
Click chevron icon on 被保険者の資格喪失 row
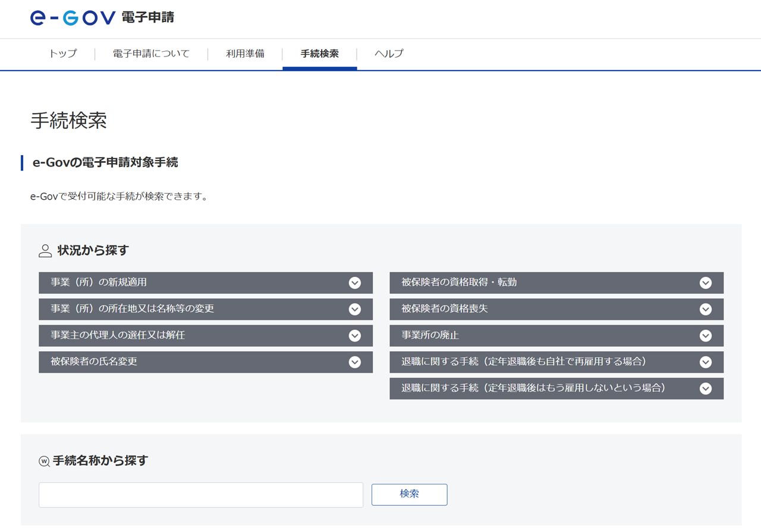(706, 309)
